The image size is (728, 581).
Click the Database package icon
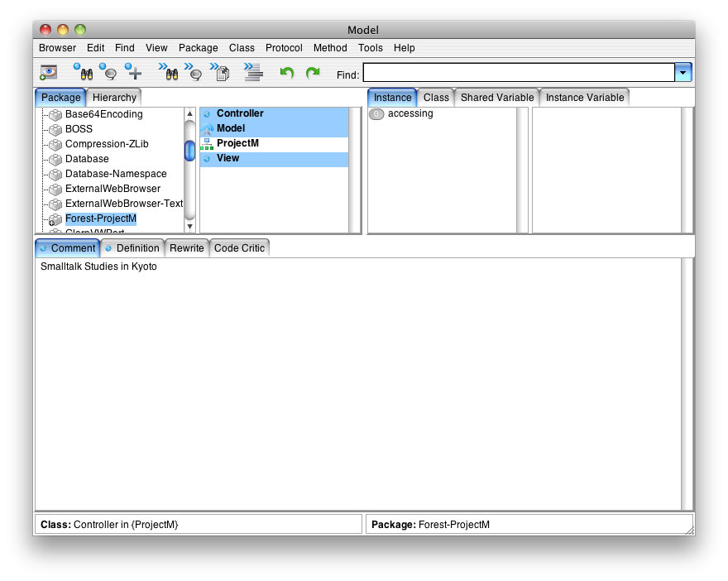pos(55,159)
